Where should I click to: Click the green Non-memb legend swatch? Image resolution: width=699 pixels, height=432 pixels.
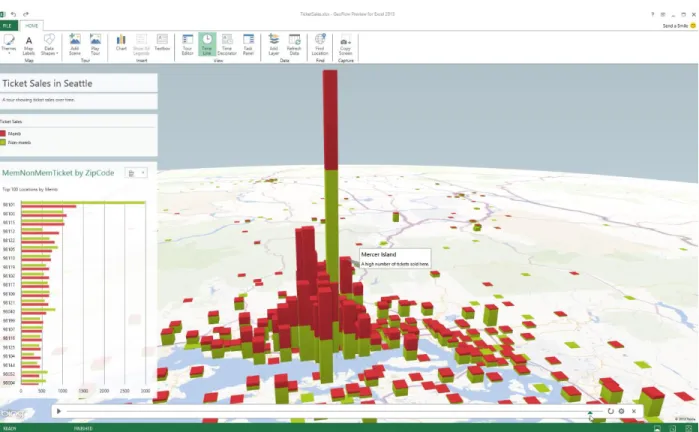point(3,142)
